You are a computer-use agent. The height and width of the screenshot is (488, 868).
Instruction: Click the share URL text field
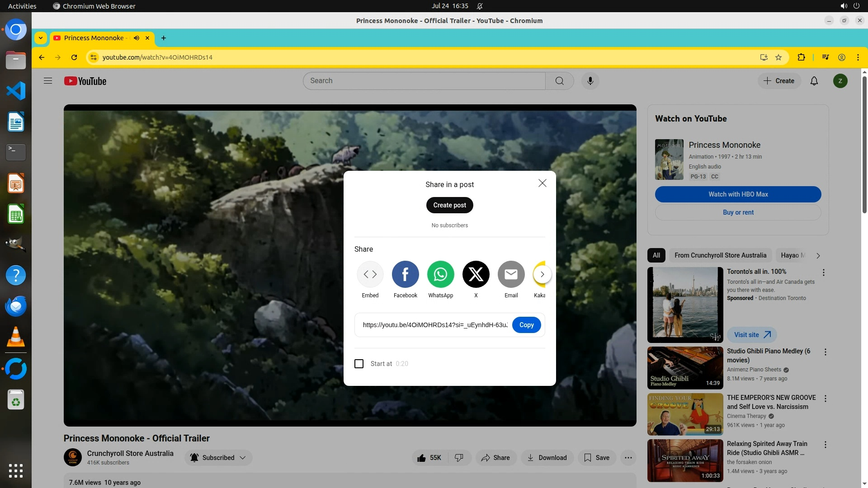pos(434,325)
